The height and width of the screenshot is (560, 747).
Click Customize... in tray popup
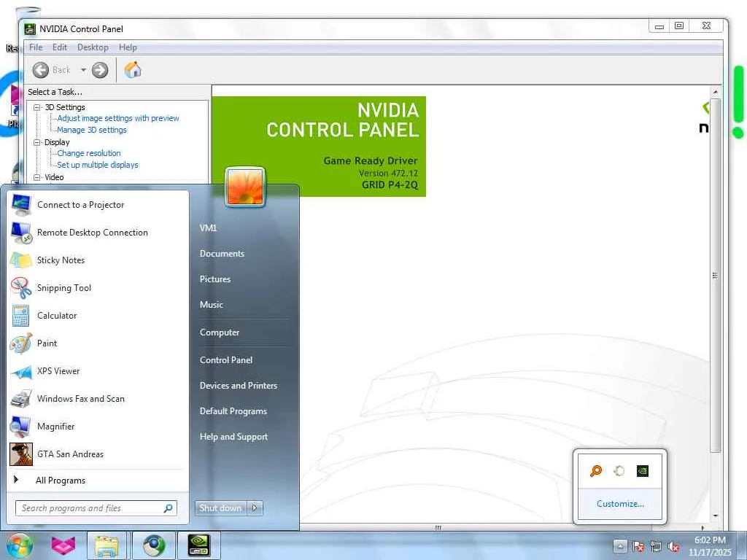click(x=620, y=504)
